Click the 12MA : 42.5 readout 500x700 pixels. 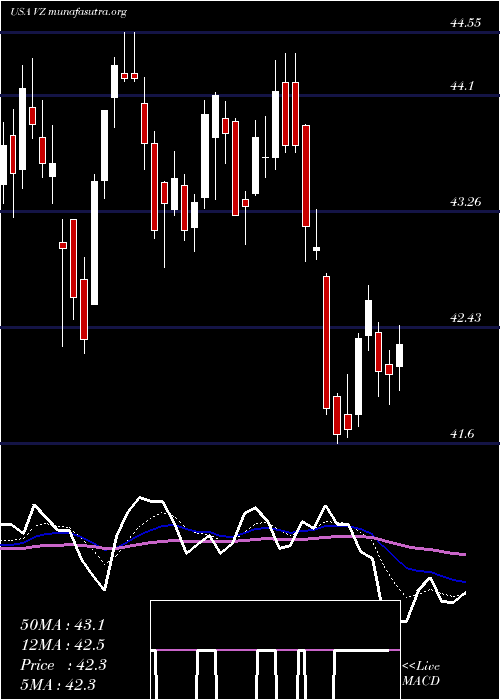[62, 645]
